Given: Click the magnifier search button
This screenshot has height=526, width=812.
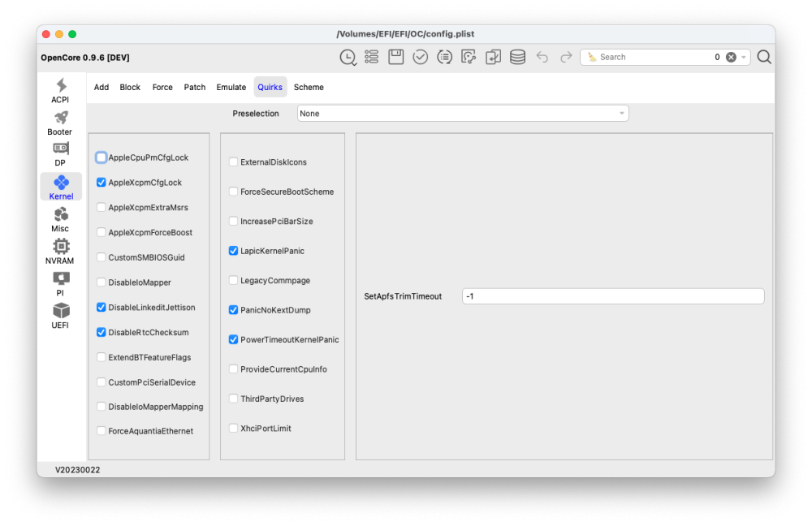Looking at the screenshot, I should [x=764, y=57].
